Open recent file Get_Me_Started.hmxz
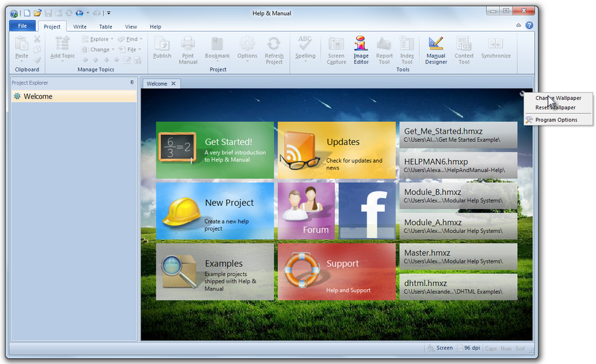The image size is (596, 364). click(458, 135)
